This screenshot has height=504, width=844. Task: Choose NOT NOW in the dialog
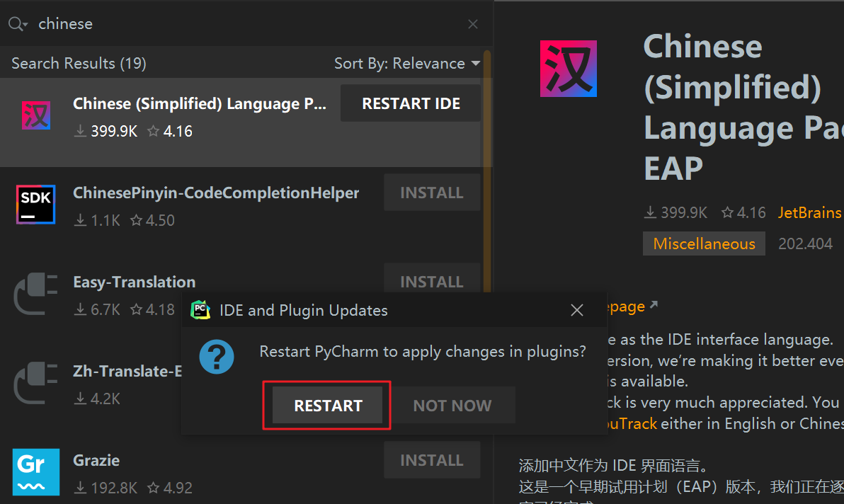coord(452,406)
